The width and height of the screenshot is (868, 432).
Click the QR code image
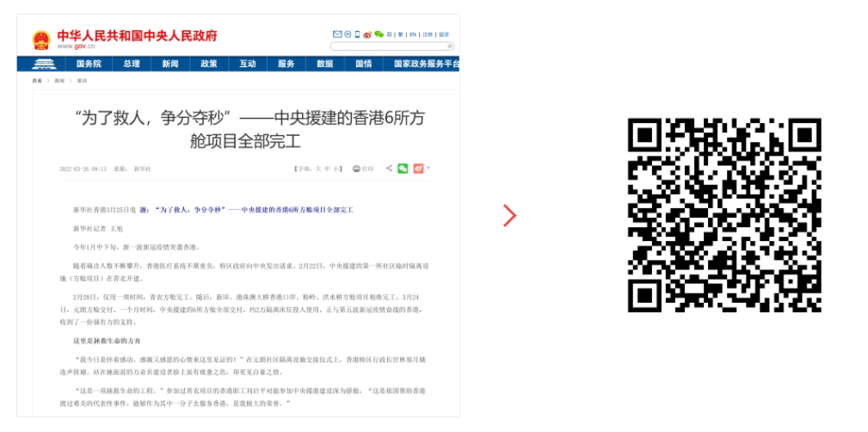[x=724, y=215]
